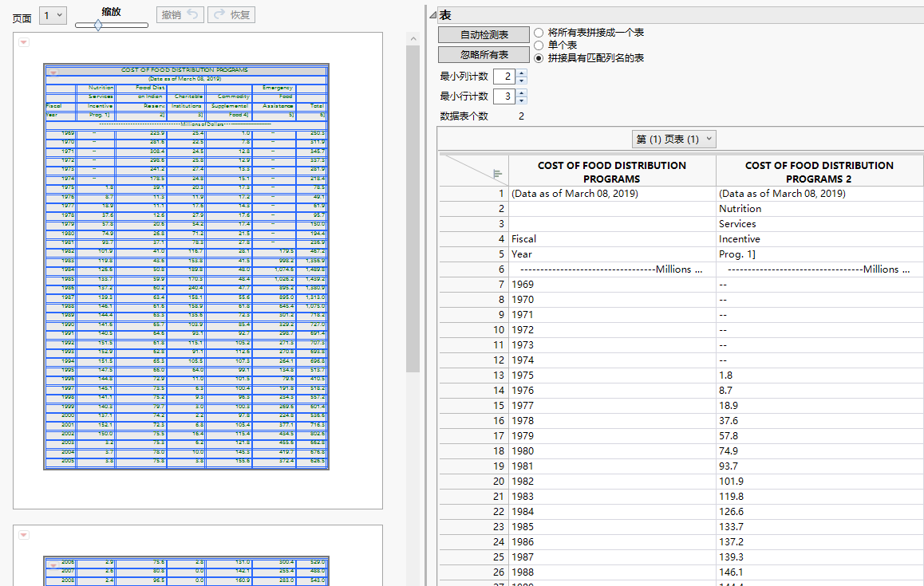Viewport: 924px width, 586px height.
Task: Select 将所有表拼接成一个表 radio option
Action: (x=539, y=33)
